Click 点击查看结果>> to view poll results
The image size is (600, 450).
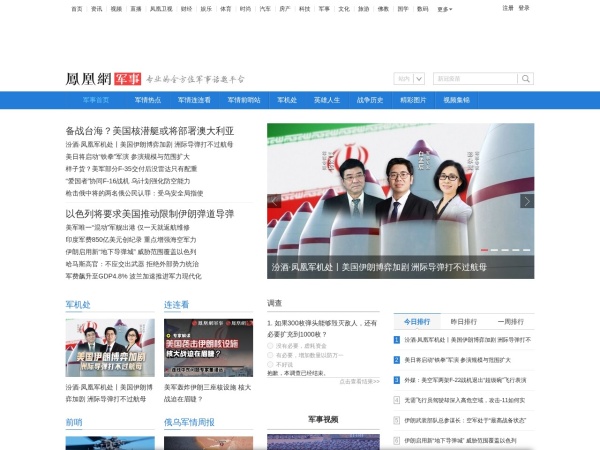click(x=359, y=381)
